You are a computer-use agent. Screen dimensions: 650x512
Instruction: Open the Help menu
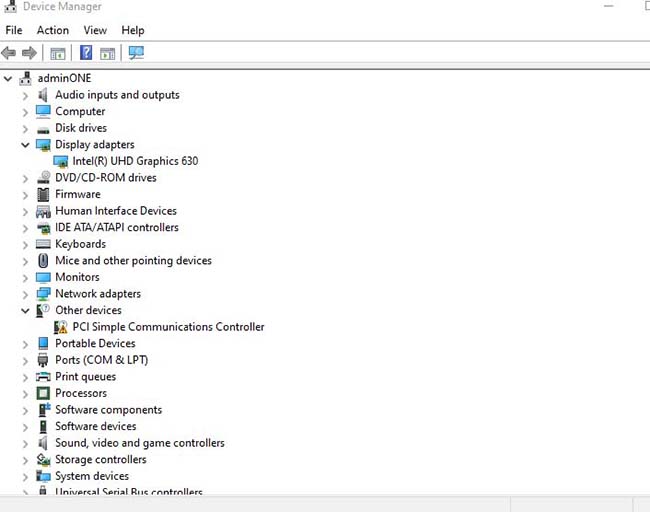[x=133, y=30]
